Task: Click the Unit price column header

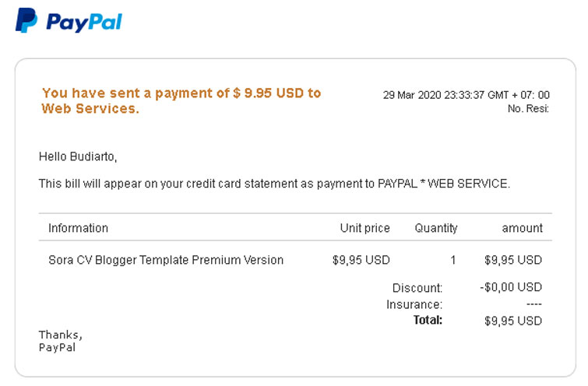Action: coord(365,228)
